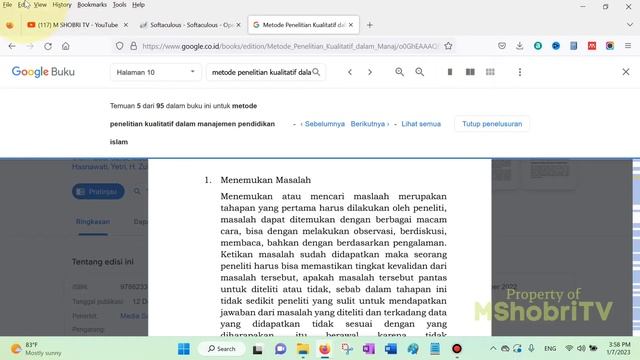The height and width of the screenshot is (360, 640).
Task: Open Firefox from the taskbar
Action: click(x=324, y=349)
